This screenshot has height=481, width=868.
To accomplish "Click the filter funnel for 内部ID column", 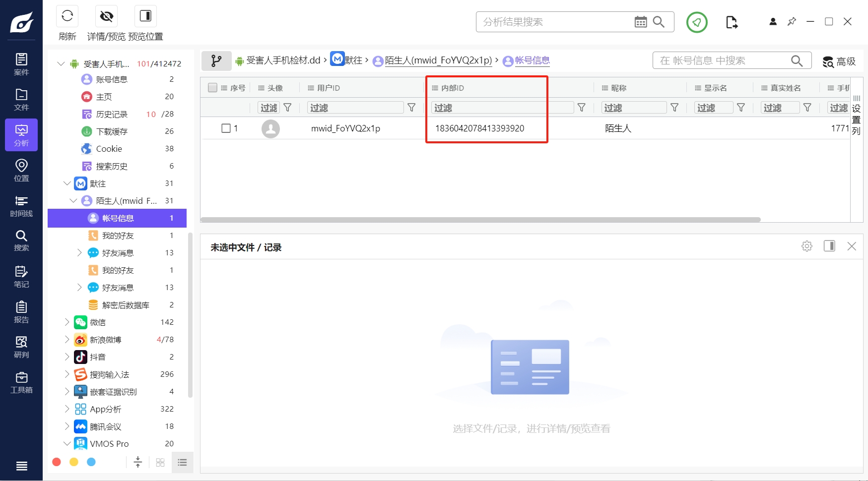I will click(x=582, y=108).
